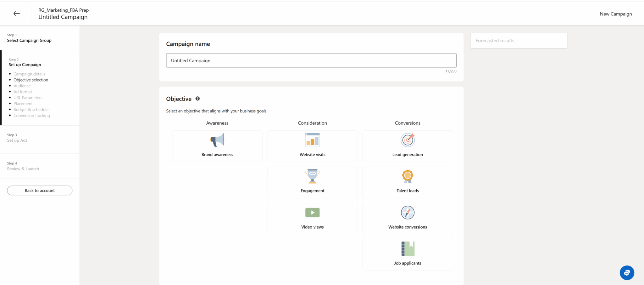Jump to Budget & schedule section
This screenshot has width=644, height=285.
pos(31,110)
